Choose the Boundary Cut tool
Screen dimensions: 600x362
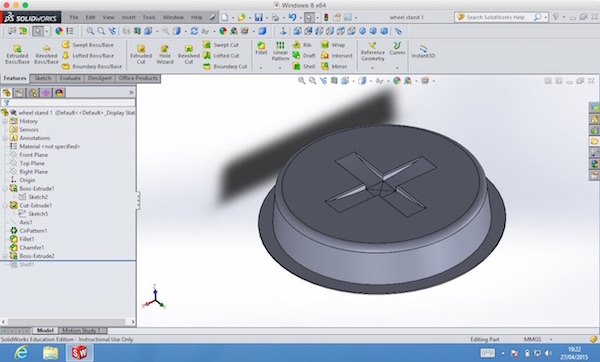(225, 66)
